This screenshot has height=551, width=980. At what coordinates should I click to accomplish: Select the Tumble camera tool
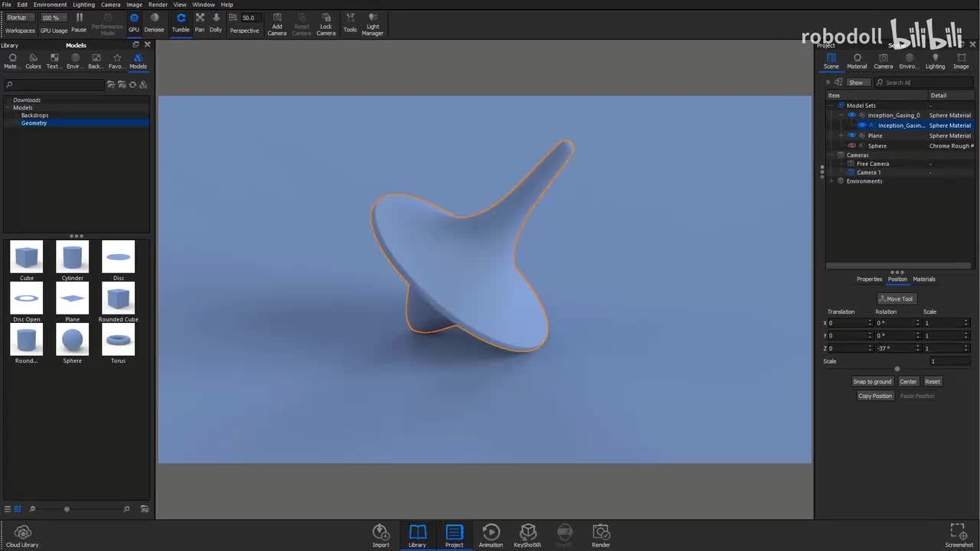click(x=181, y=22)
